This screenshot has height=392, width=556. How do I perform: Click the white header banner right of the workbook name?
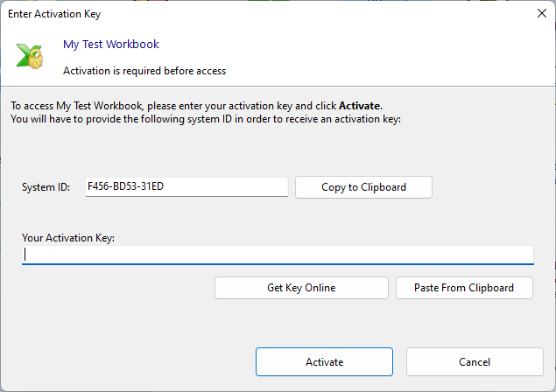(368, 54)
